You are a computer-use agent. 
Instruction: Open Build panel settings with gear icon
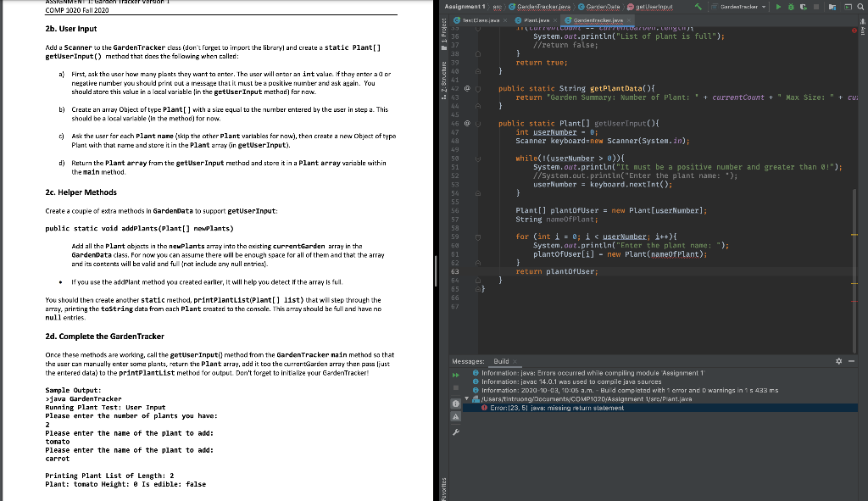[x=837, y=362]
